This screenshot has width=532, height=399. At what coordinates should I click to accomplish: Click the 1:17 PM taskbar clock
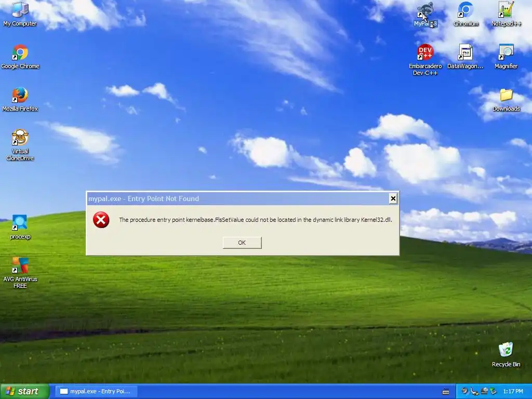[513, 392]
